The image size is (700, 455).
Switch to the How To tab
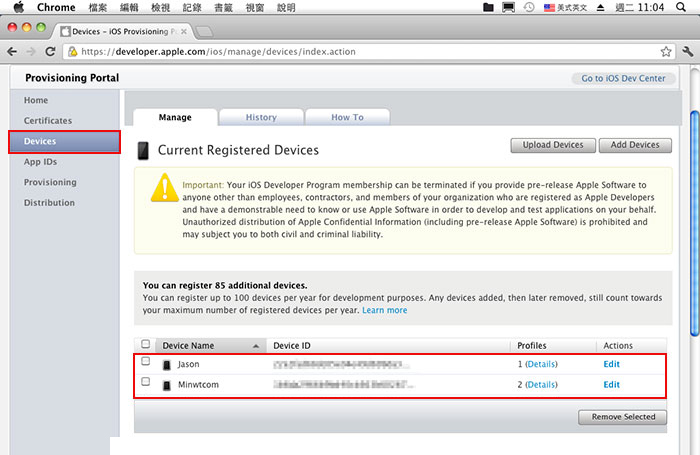[x=347, y=117]
